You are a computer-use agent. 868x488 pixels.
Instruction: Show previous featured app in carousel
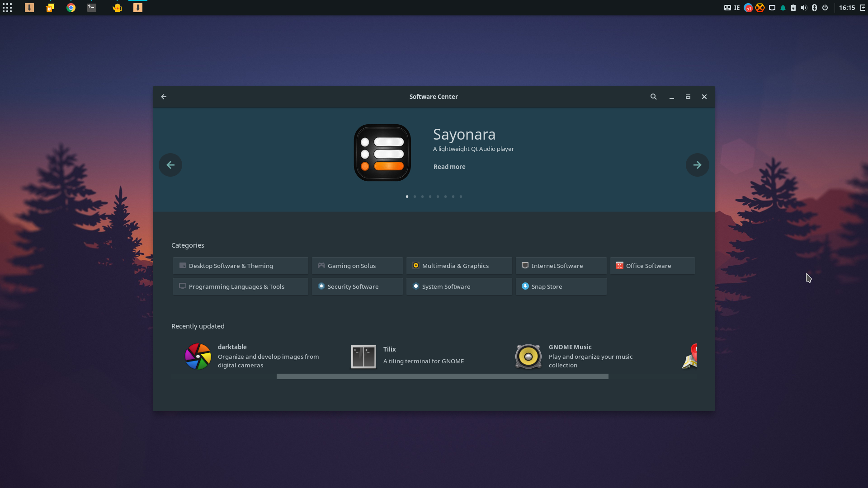tap(170, 165)
